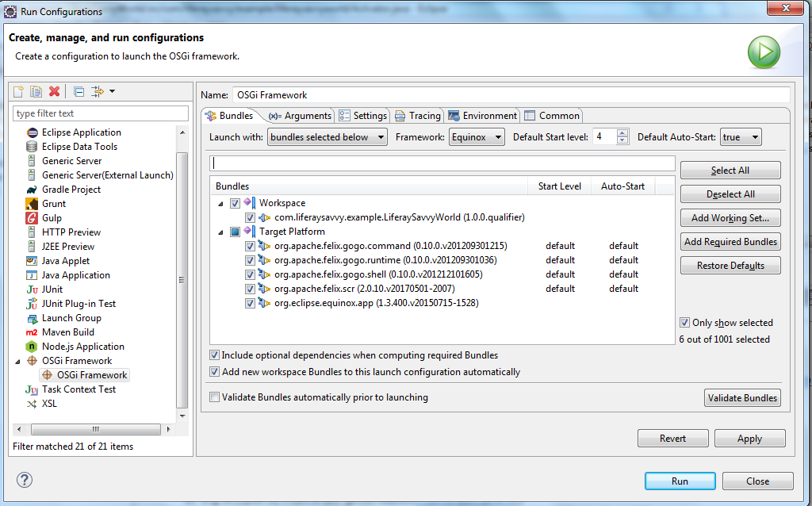Click the JUnit Plug-in Test icon
The height and width of the screenshot is (506, 812).
click(x=32, y=304)
